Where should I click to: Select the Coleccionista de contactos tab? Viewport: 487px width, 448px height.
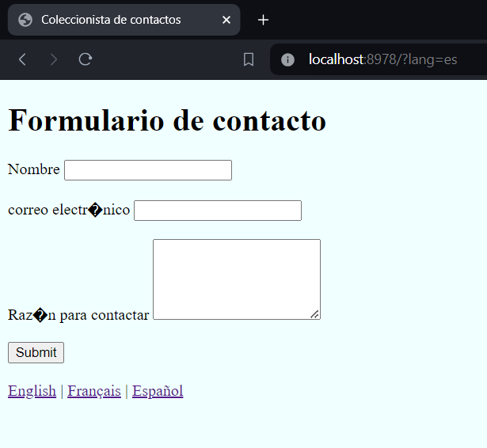click(124, 20)
